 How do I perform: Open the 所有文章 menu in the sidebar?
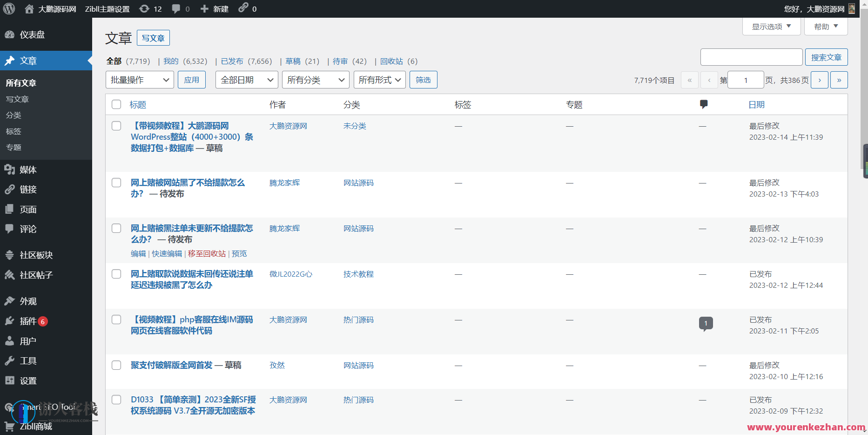21,83
